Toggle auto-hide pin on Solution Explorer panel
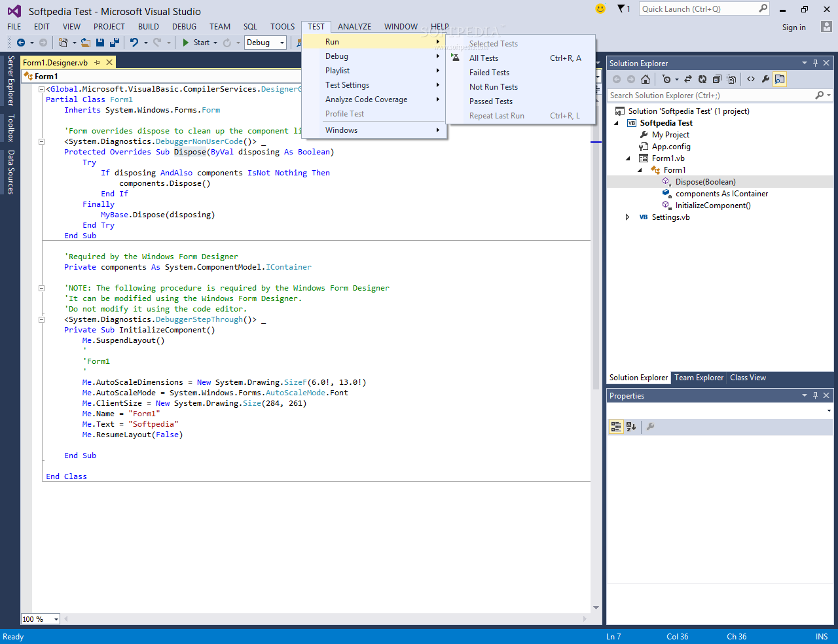This screenshot has width=838, height=644. pos(815,63)
